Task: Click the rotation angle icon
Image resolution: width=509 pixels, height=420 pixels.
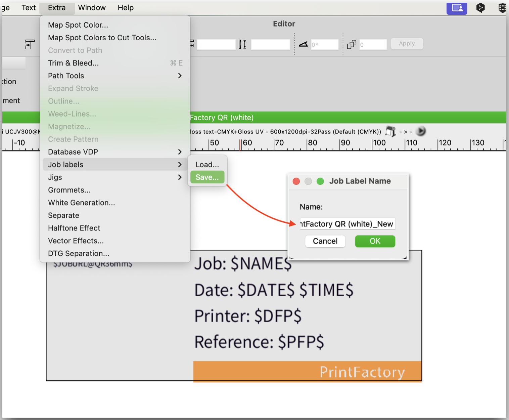Action: click(x=304, y=44)
